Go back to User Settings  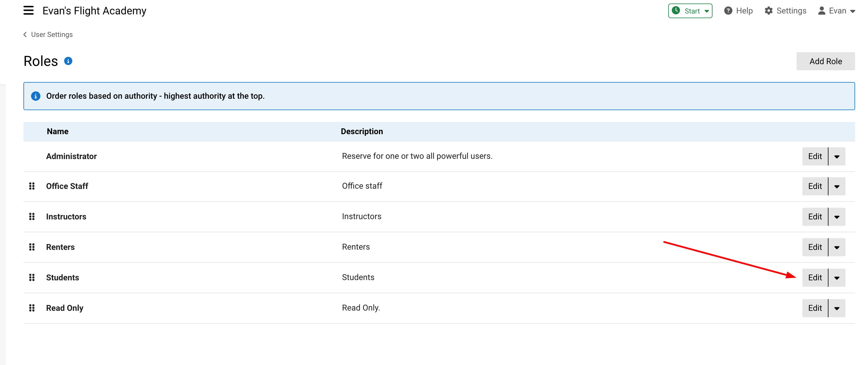[x=52, y=35]
